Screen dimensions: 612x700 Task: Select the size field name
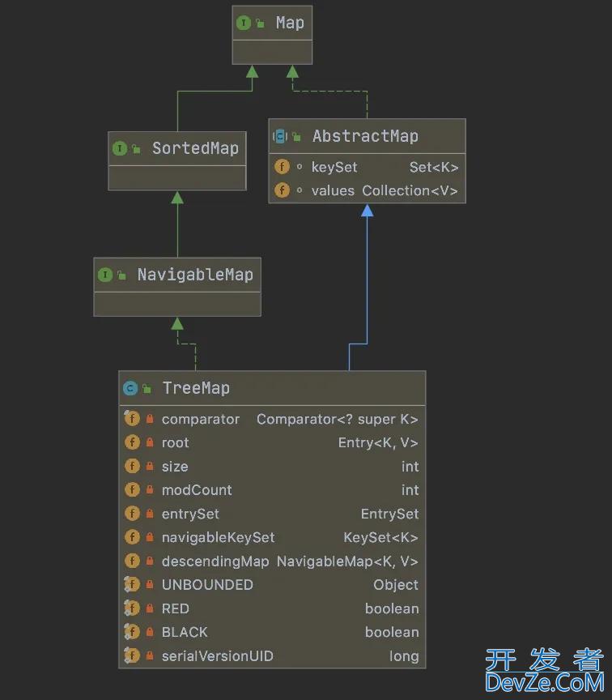coord(175,467)
